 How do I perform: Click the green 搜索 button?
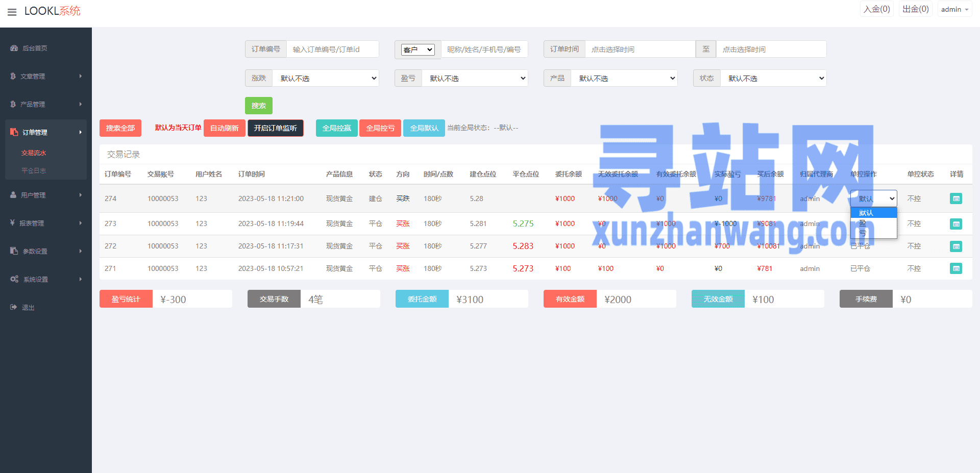pyautogui.click(x=259, y=106)
